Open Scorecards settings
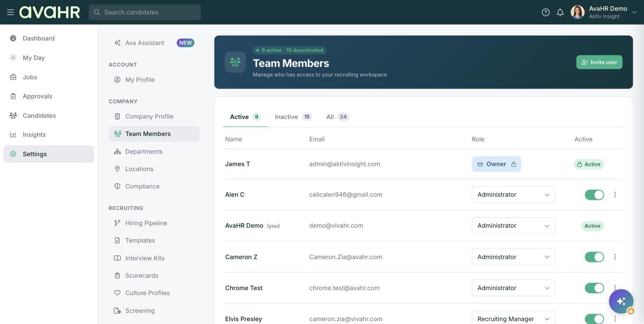 [x=154, y=276]
